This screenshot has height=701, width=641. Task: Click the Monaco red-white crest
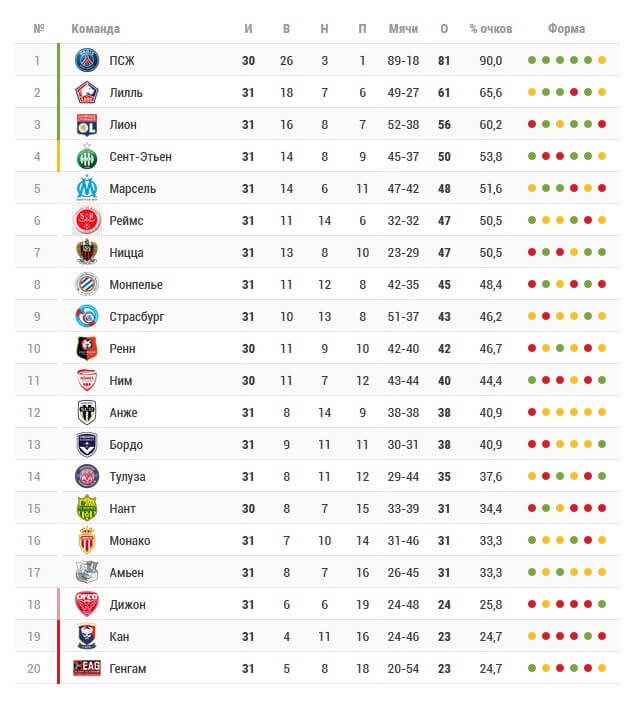coord(87,541)
